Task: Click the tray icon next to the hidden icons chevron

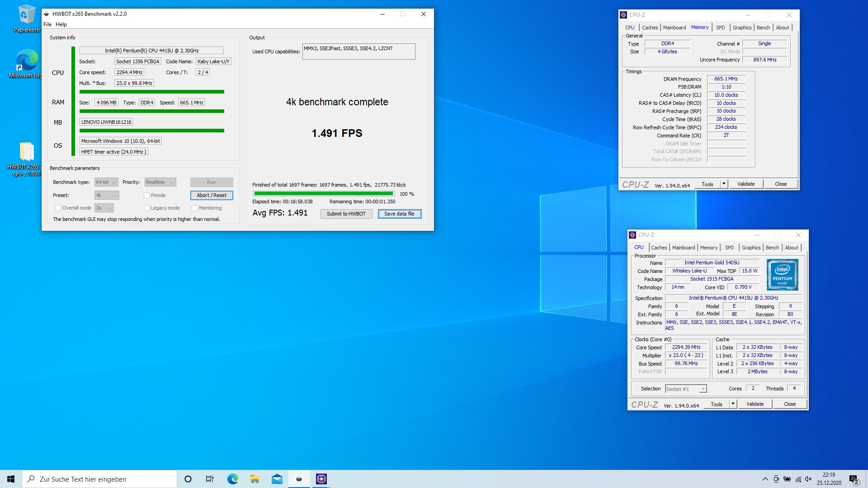Action: [776, 479]
